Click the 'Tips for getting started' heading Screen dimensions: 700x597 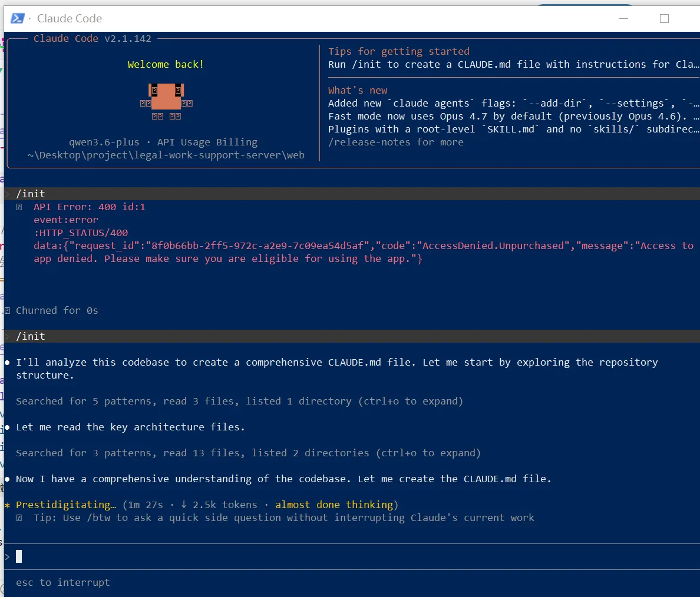coord(399,51)
